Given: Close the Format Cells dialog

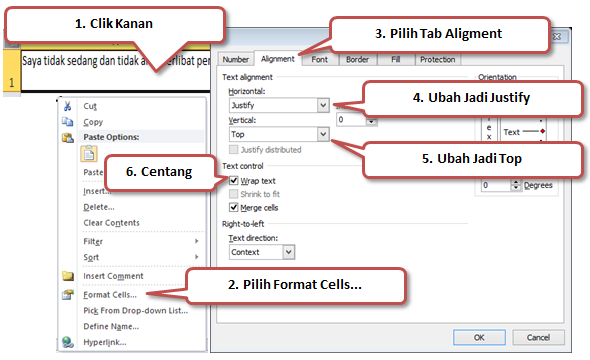Looking at the screenshot, I should click(x=557, y=36).
